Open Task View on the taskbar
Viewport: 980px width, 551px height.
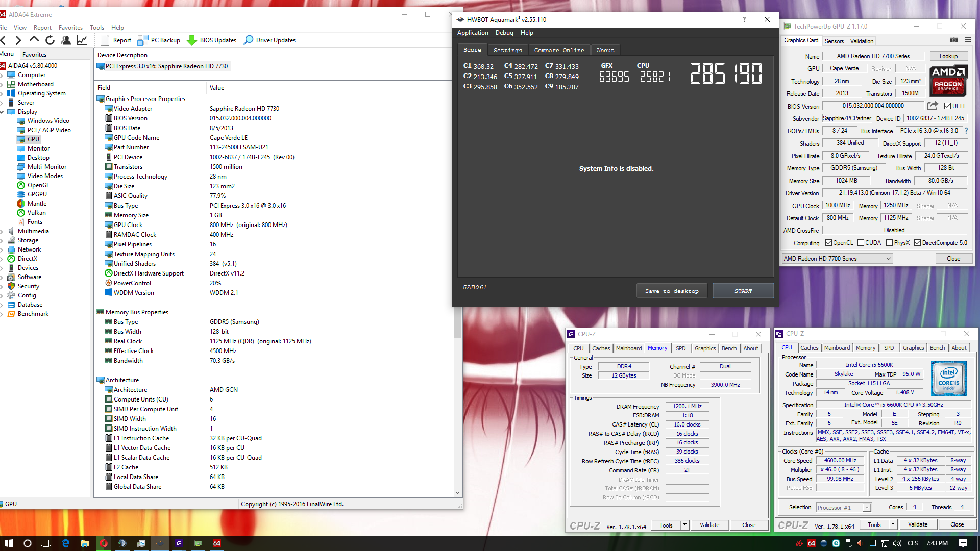pyautogui.click(x=46, y=543)
